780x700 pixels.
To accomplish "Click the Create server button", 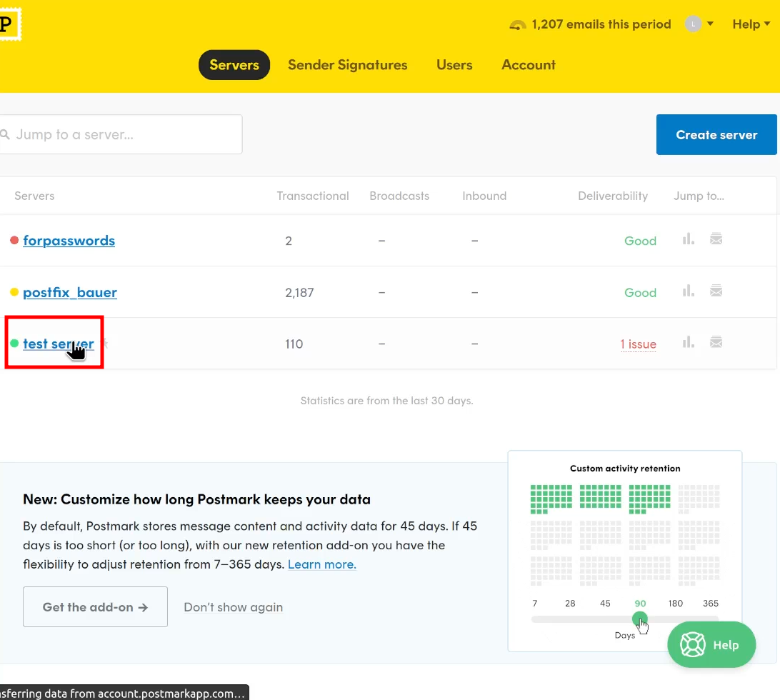I will click(x=716, y=135).
